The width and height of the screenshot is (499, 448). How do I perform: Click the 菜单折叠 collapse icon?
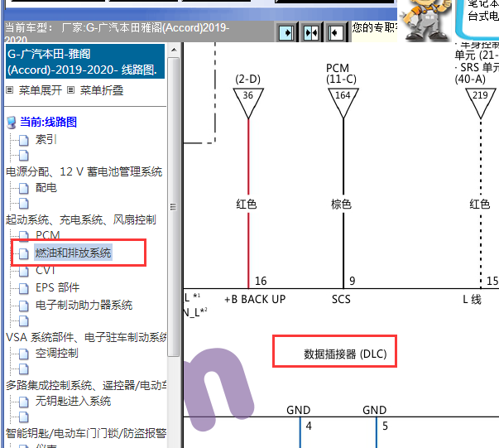pos(70,90)
